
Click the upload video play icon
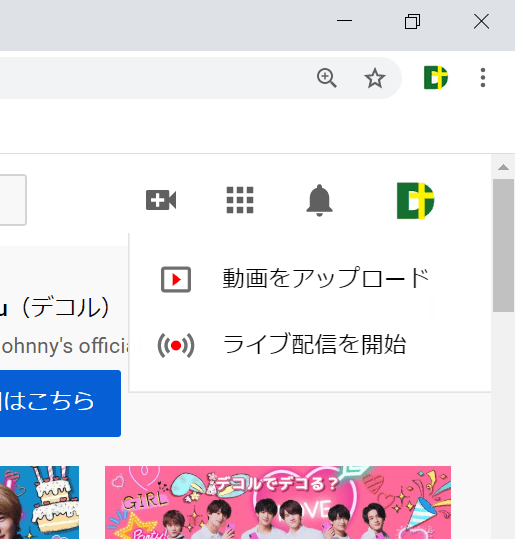click(x=176, y=279)
